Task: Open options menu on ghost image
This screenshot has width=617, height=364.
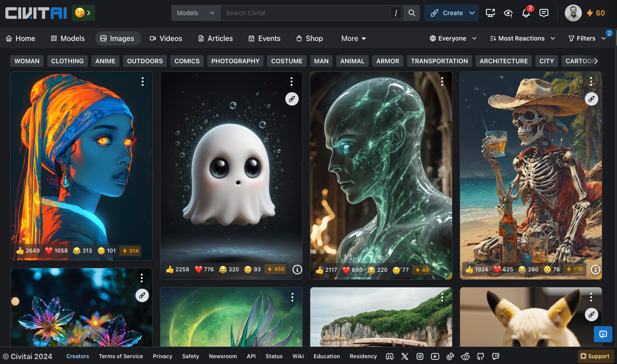Action: (292, 82)
